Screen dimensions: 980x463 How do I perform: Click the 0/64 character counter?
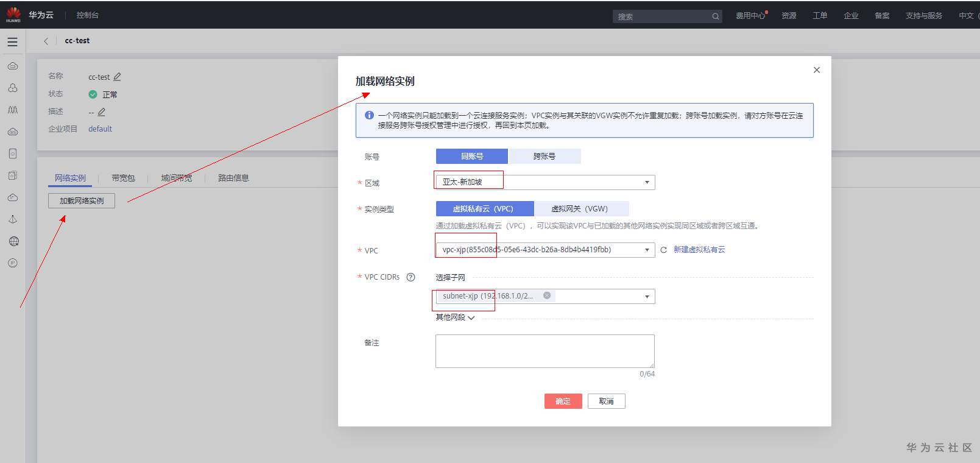647,374
